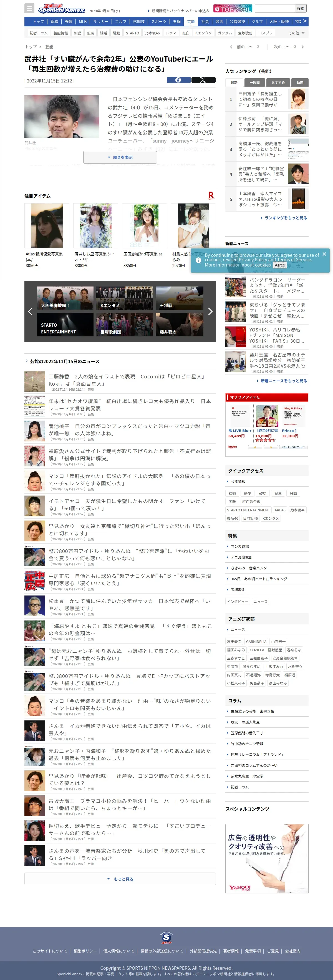
Task: Select the 一週間 ranking tab
Action: pos(255,82)
